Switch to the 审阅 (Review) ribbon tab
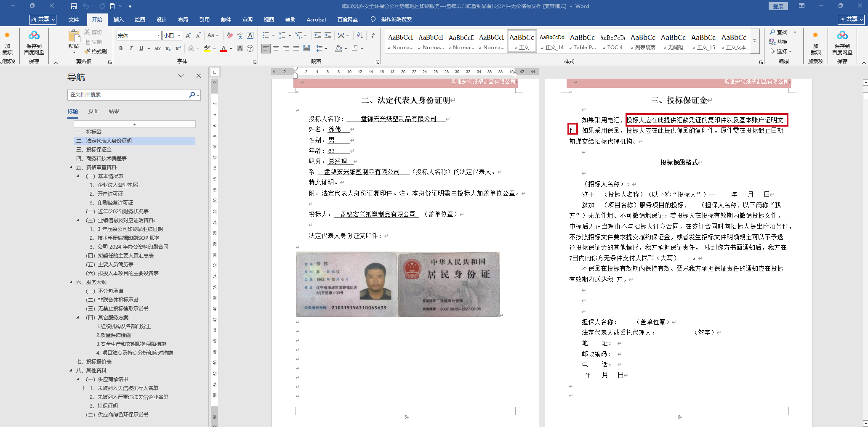868x427 pixels. click(x=248, y=20)
